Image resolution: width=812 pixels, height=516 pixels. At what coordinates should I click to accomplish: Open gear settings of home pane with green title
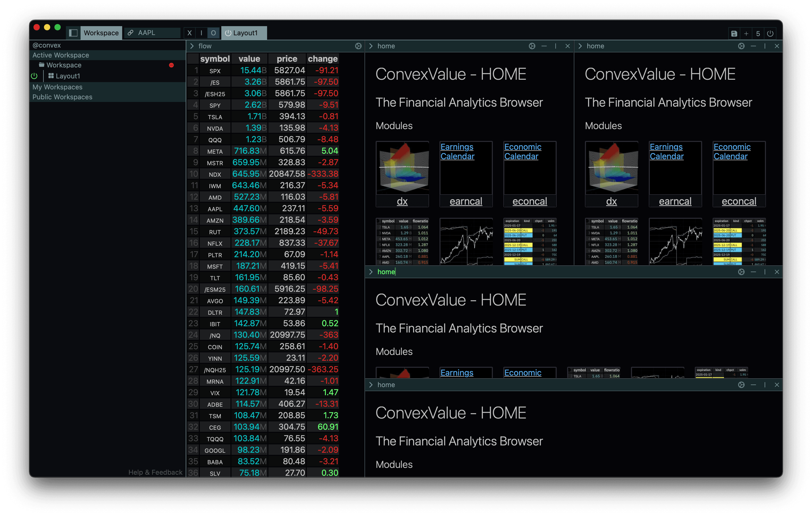[741, 272]
